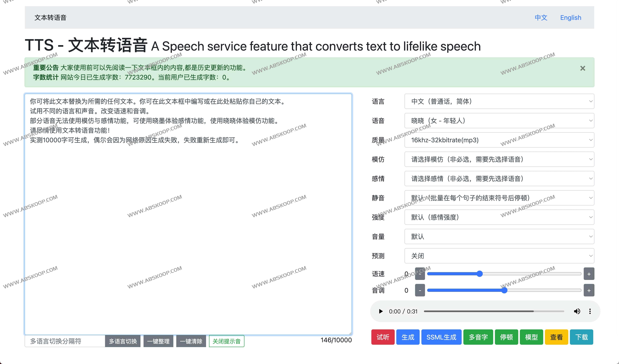Viewport: 619px width, 364px height.
Task: Increase 语速 using the plus button
Action: 589,274
